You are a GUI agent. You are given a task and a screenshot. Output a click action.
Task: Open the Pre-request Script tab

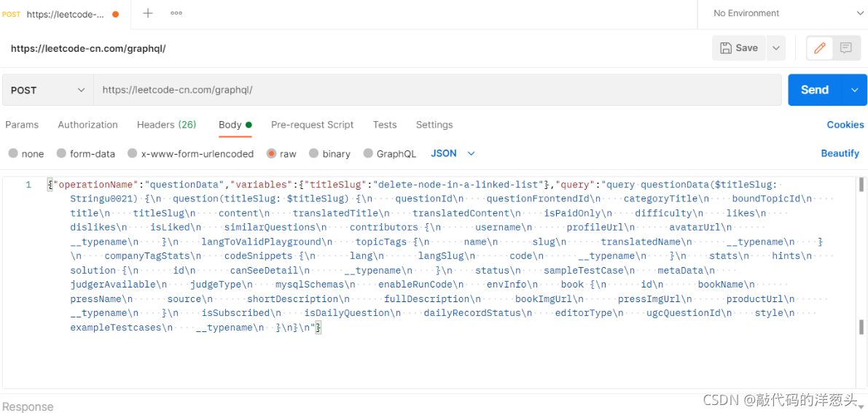pos(312,125)
